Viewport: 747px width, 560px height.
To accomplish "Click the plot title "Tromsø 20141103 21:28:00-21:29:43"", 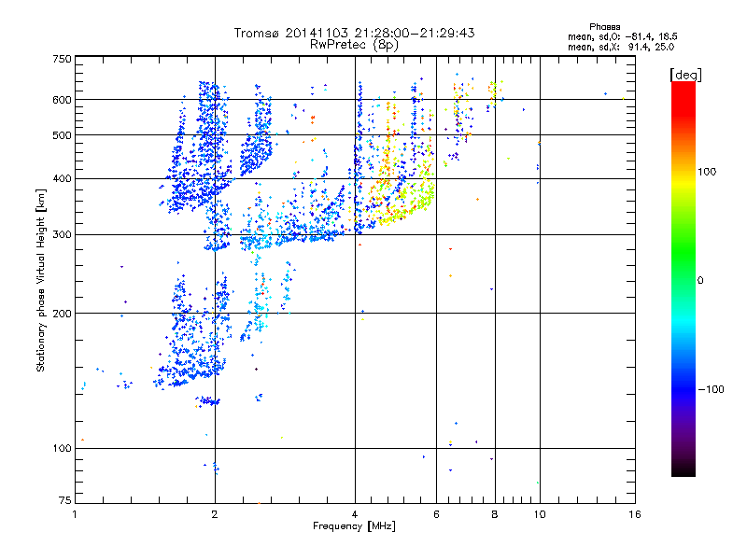I will [354, 33].
